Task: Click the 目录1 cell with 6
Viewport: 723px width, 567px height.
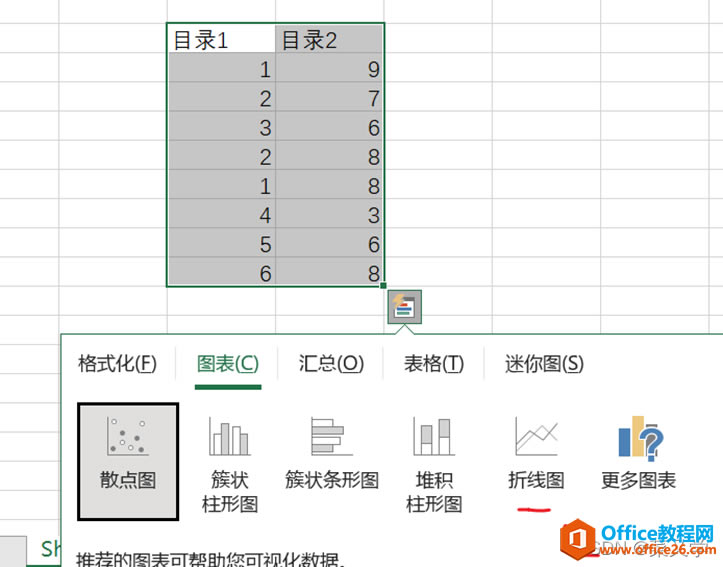Action: pyautogui.click(x=222, y=272)
